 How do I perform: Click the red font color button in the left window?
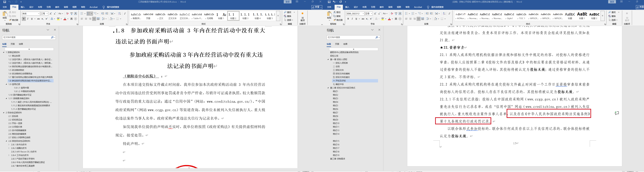65,19
